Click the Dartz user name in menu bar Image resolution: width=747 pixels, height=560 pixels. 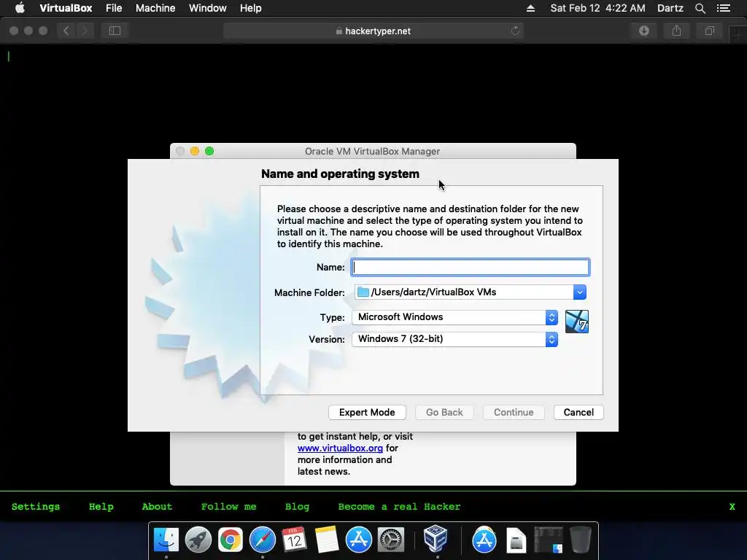pyautogui.click(x=670, y=8)
